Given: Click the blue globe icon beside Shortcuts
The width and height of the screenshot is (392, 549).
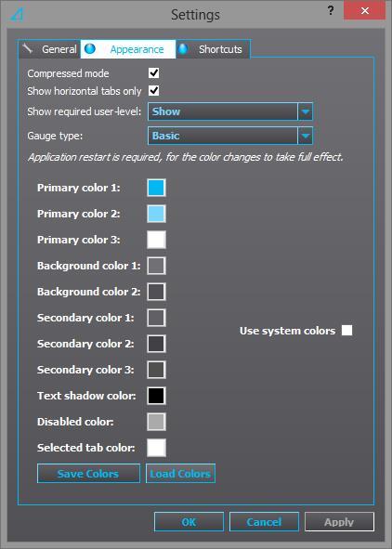Looking at the screenshot, I should pyautogui.click(x=183, y=48).
